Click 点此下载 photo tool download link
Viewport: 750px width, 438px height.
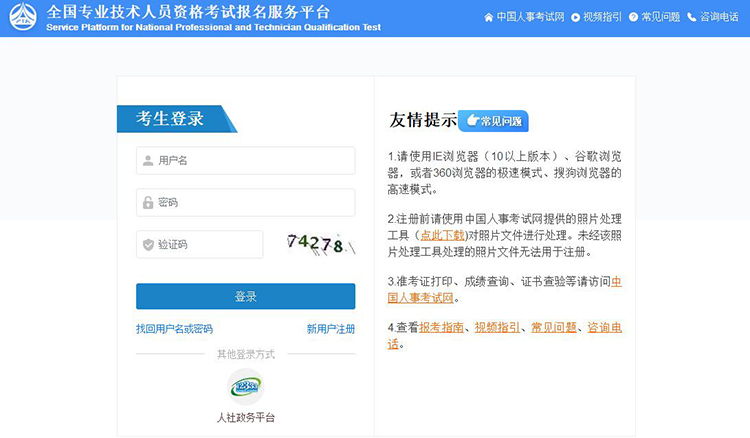[442, 235]
